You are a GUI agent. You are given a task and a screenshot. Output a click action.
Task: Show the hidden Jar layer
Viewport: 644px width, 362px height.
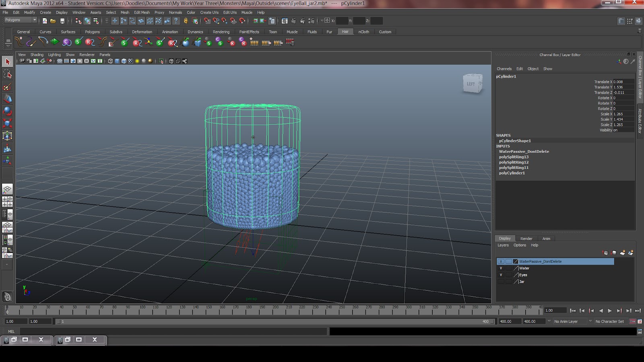501,282
